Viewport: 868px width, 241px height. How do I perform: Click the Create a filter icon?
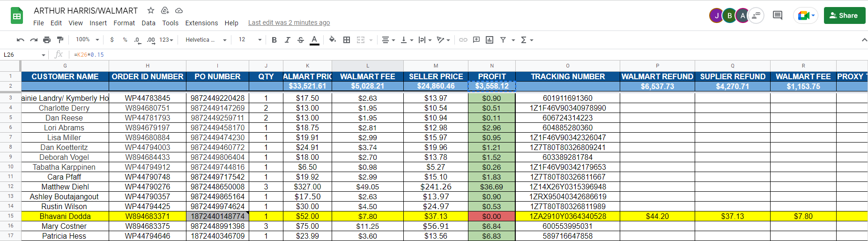pyautogui.click(x=503, y=40)
